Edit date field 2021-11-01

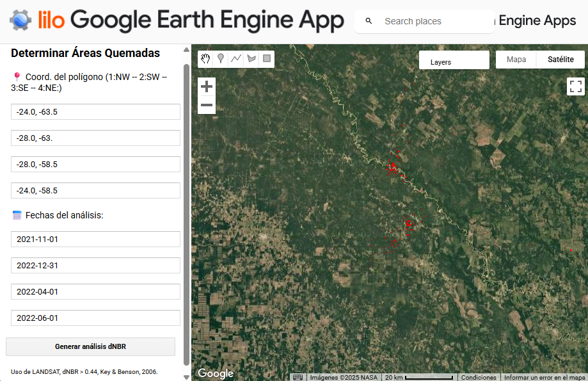(x=95, y=239)
